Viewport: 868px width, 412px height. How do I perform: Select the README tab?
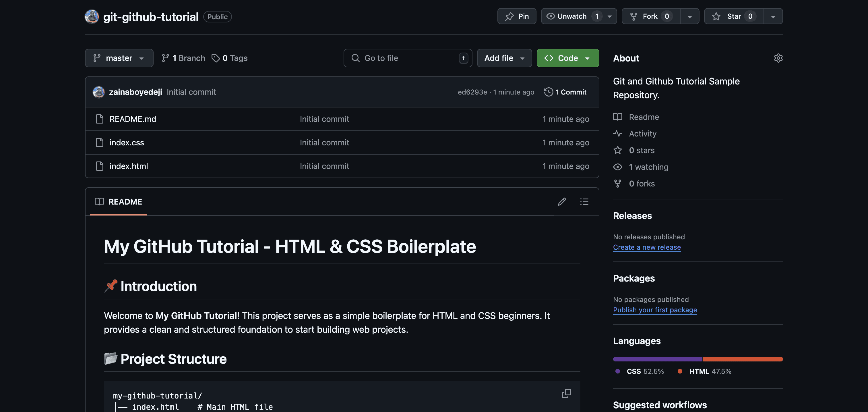pyautogui.click(x=118, y=202)
